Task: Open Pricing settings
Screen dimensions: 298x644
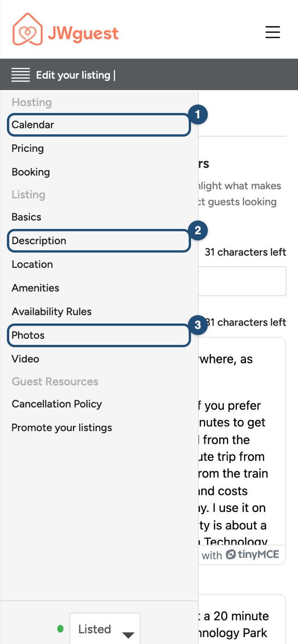Action: pos(28,148)
